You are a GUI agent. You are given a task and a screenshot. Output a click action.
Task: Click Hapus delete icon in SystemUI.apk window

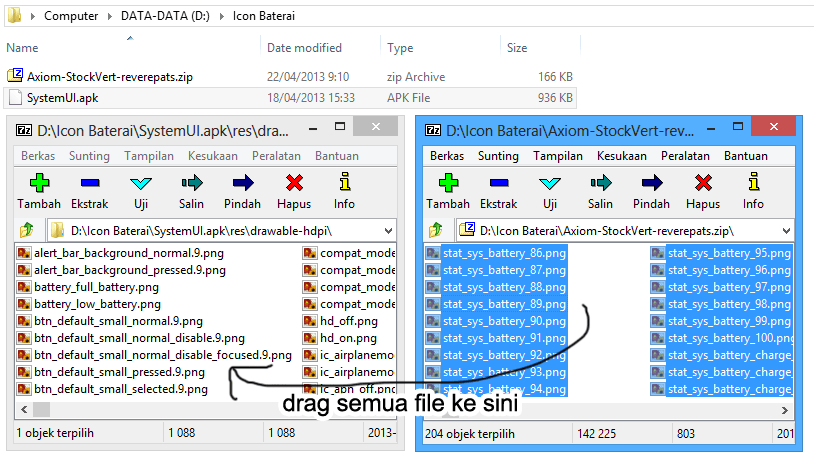pos(294,183)
